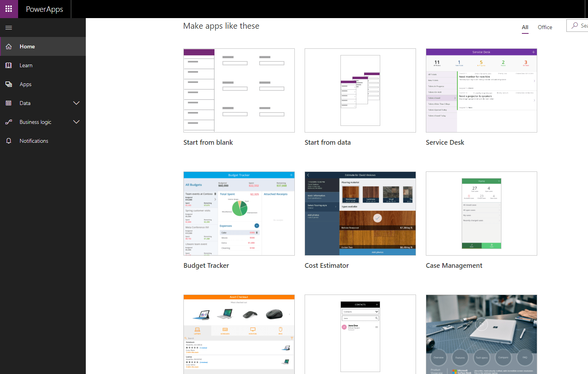Click the Apps icon in sidebar
588x374 pixels.
click(9, 84)
